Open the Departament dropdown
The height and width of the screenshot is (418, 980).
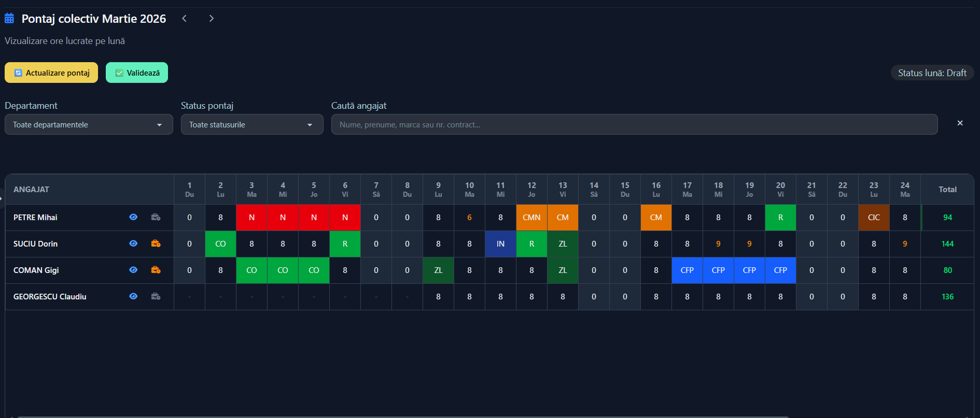[89, 125]
